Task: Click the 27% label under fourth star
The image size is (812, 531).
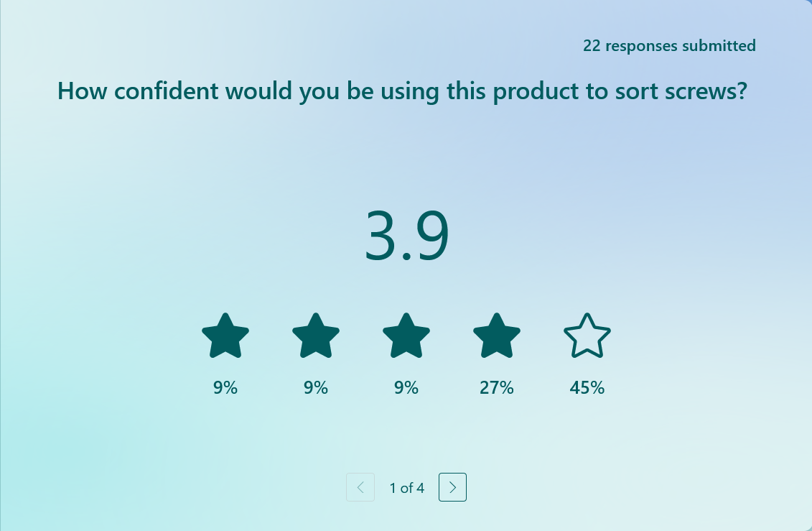Action: (497, 388)
